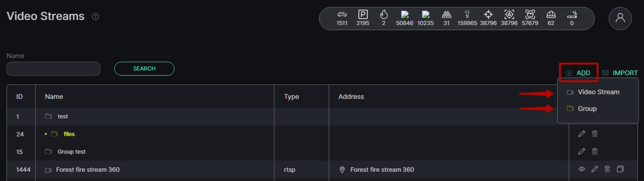Click the SEARCH button
The height and width of the screenshot is (181, 644).
144,69
